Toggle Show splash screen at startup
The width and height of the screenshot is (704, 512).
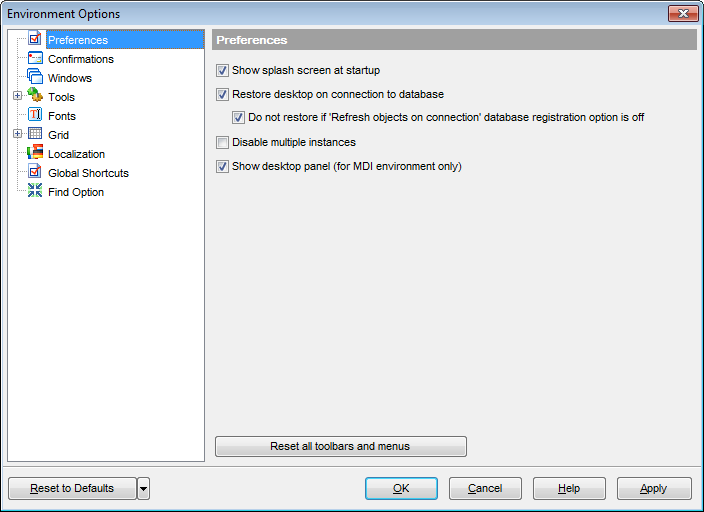(x=222, y=71)
